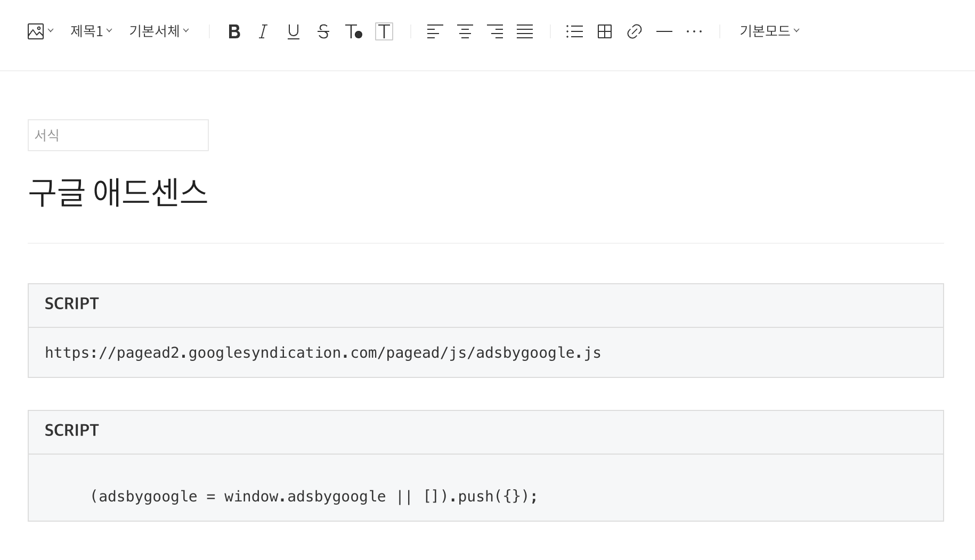Toggle bold formatting
Image resolution: width=975 pixels, height=560 pixels.
[x=234, y=32]
